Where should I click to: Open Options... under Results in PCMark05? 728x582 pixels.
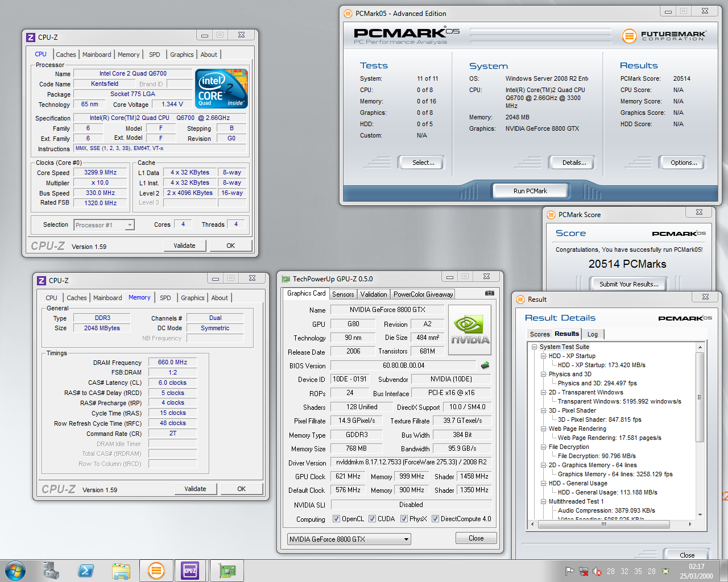pyautogui.click(x=684, y=163)
